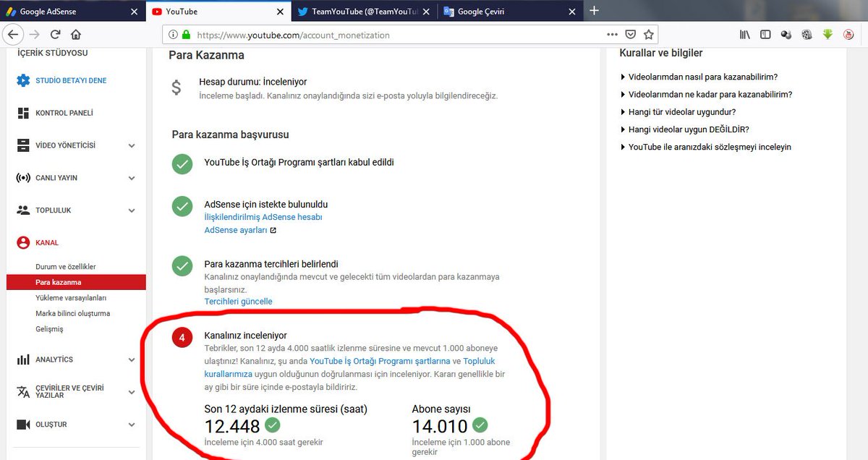Open Yükleme varsayılanları in sidebar
Image resolution: width=868 pixels, height=460 pixels.
tap(71, 298)
